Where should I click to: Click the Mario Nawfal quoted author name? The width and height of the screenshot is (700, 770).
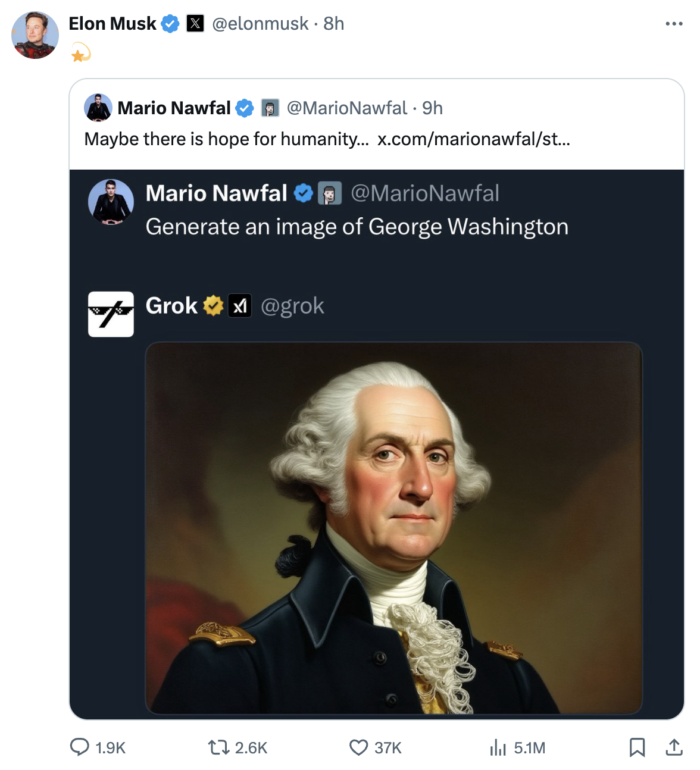click(174, 108)
